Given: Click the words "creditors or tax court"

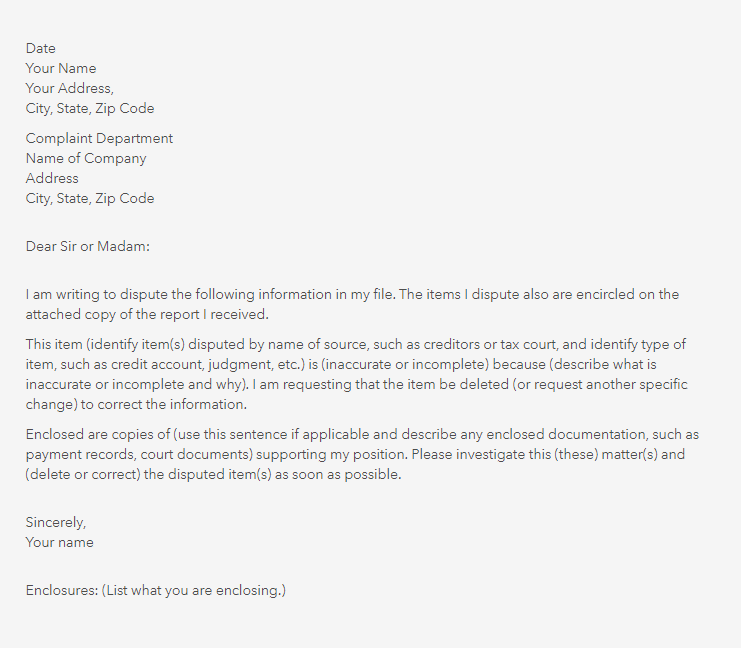Looking at the screenshot, I should pos(513,344).
